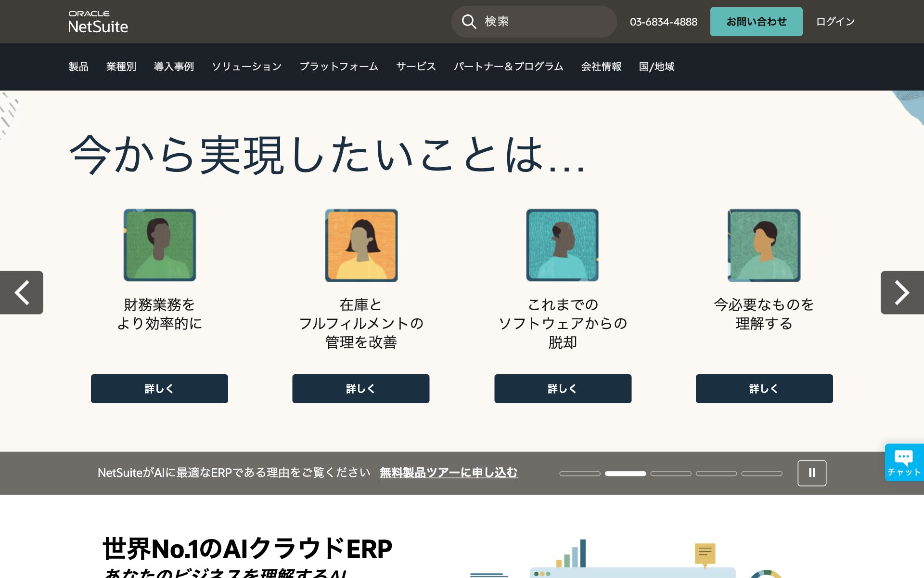Viewport: 924px width, 578px height.
Task: Select the second active slide indicator
Action: (625, 473)
